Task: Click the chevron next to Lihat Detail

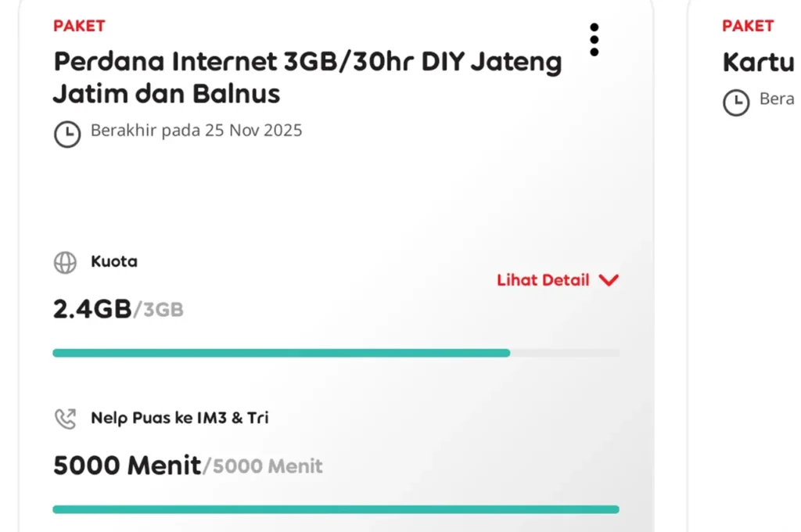Action: pyautogui.click(x=609, y=280)
